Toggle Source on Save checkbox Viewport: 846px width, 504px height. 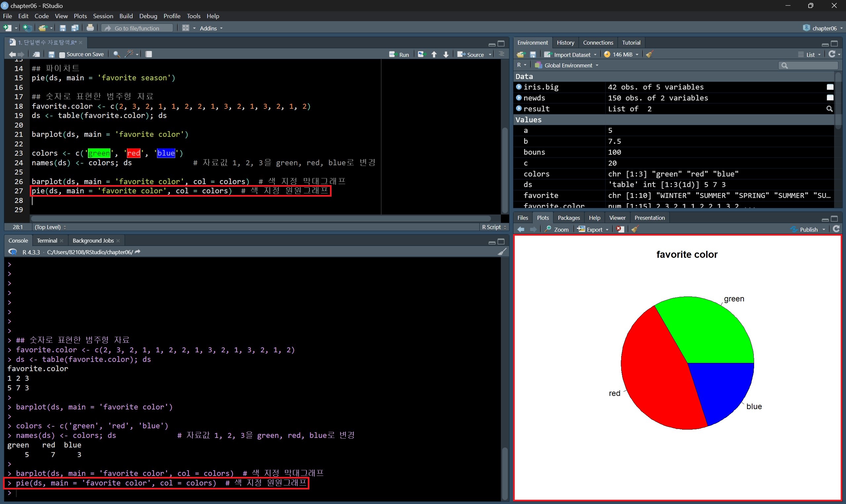[x=62, y=55]
